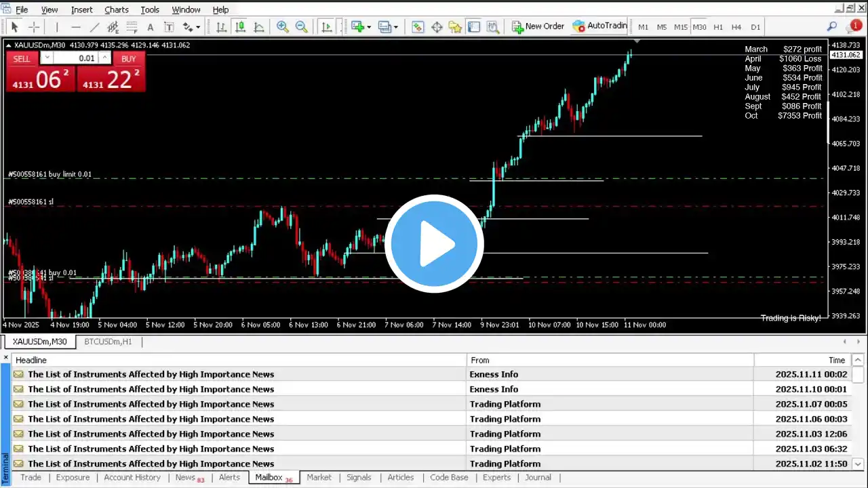Open the Market Watch window icon
868x488 pixels.
tap(418, 27)
